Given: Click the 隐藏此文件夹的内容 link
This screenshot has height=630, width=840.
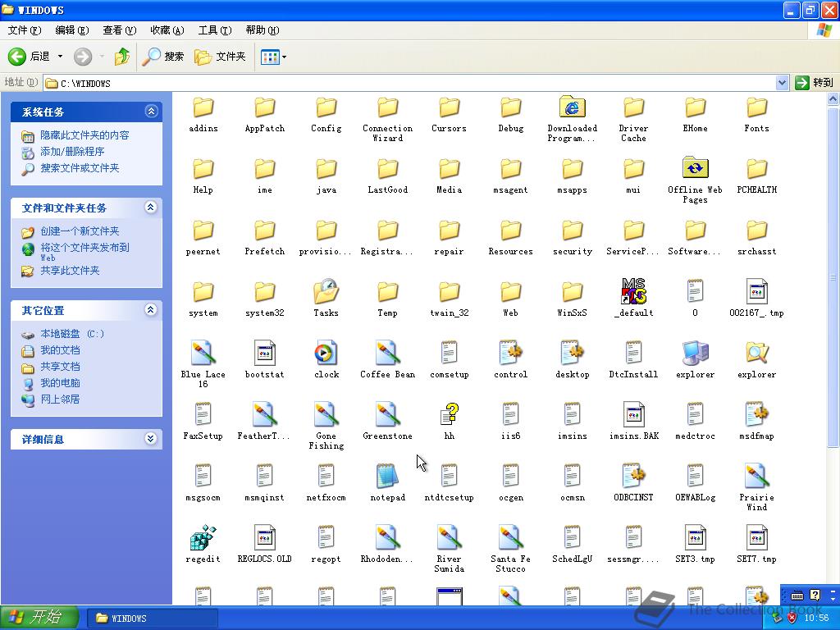Looking at the screenshot, I should point(84,135).
